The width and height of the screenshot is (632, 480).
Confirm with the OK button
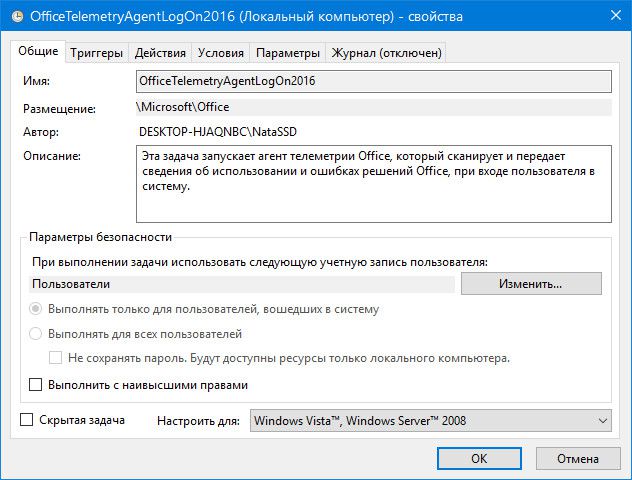(479, 459)
